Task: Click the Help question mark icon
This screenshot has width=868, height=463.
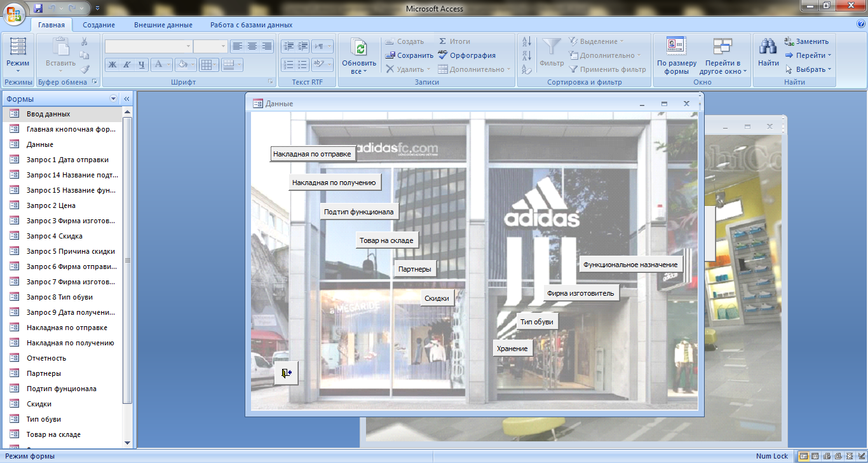Action: (x=861, y=24)
